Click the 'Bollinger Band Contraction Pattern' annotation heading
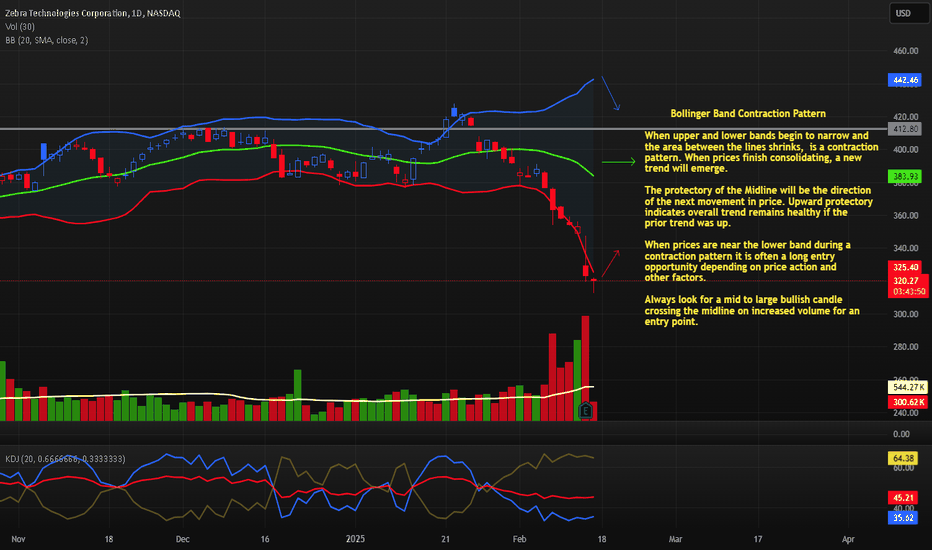932x550 pixels. [x=748, y=113]
